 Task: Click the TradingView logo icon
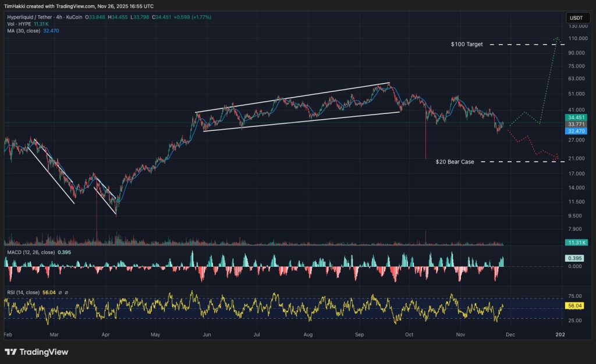[10, 352]
